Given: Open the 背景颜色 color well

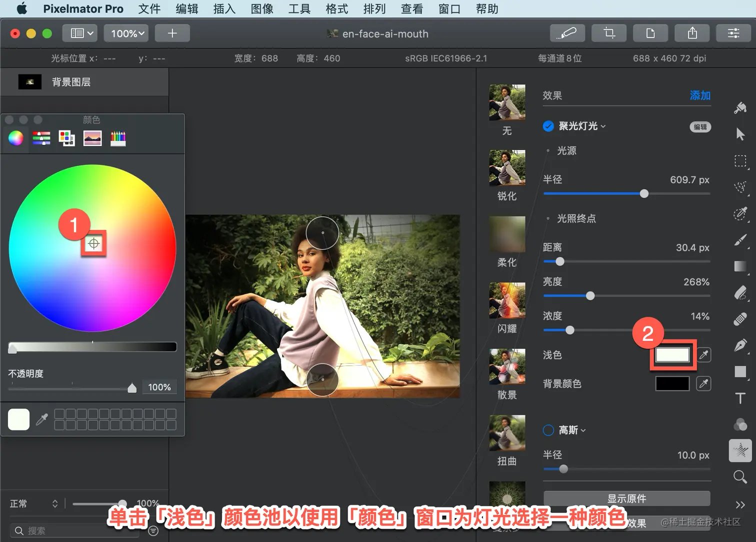Looking at the screenshot, I should [x=672, y=383].
